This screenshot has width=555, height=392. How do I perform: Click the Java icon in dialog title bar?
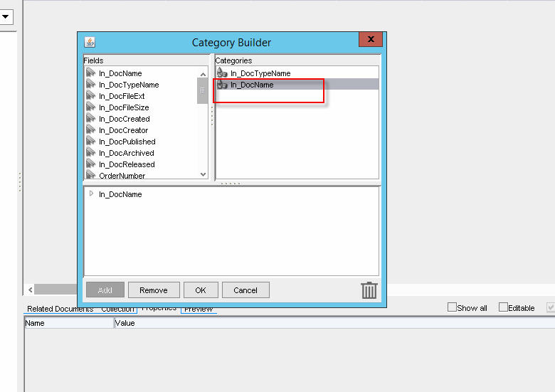pyautogui.click(x=90, y=42)
